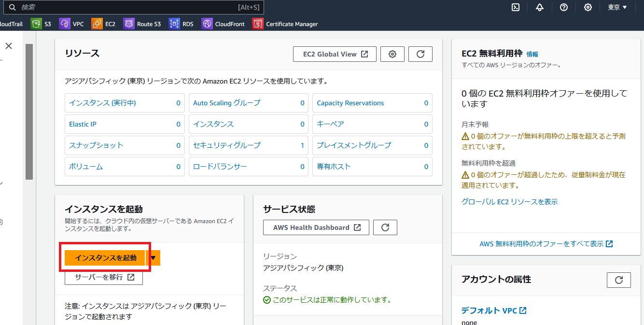Open 専有ホスト resource link

tap(334, 167)
